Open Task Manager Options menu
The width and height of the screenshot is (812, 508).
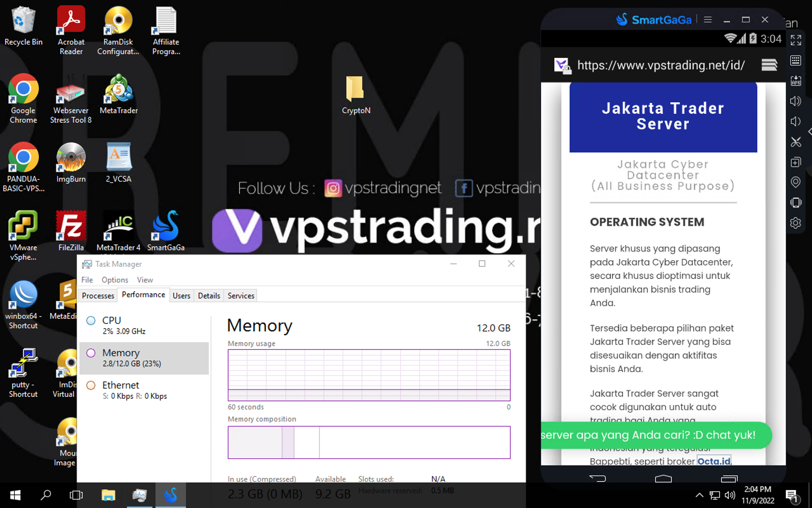click(x=115, y=280)
